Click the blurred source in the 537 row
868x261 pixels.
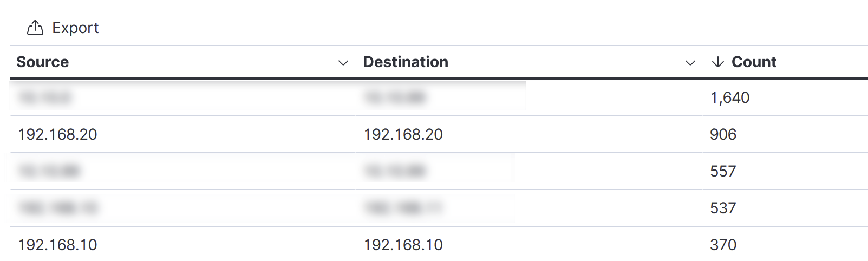[57, 208]
